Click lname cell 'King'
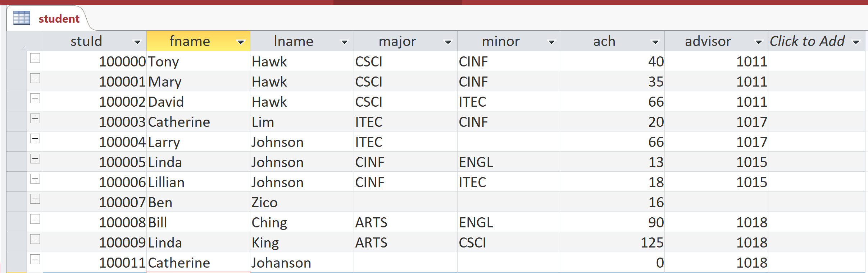The width and height of the screenshot is (868, 273). [302, 242]
